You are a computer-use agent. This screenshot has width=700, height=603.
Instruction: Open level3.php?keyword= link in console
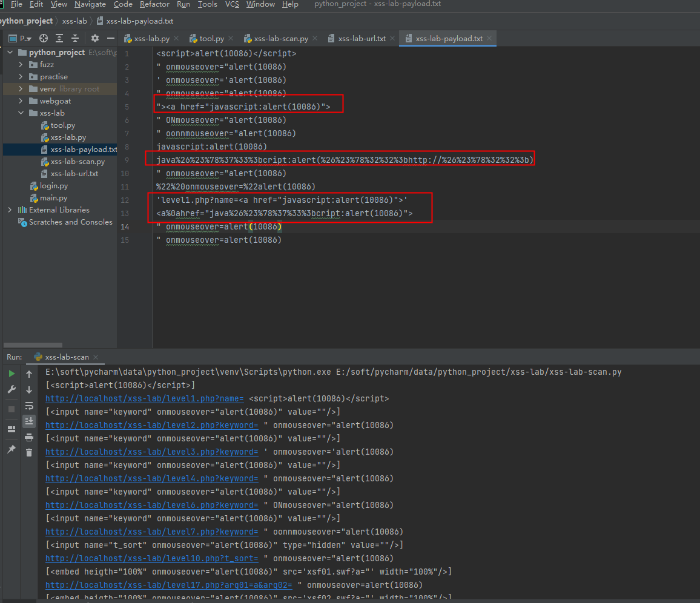point(152,452)
